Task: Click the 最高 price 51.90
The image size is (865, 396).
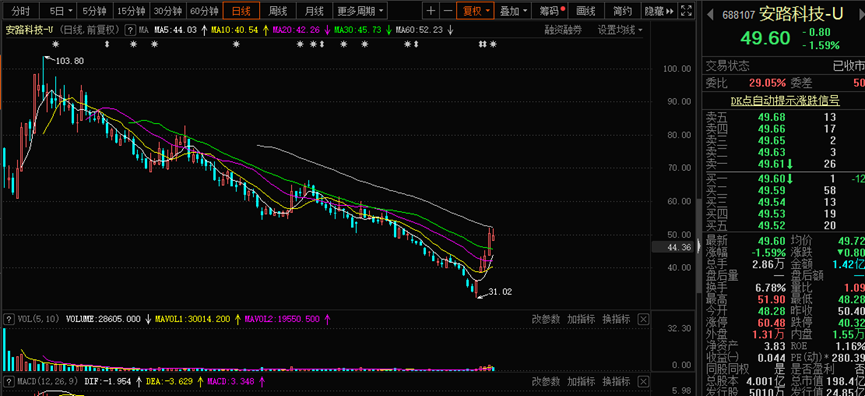Action: click(x=771, y=299)
